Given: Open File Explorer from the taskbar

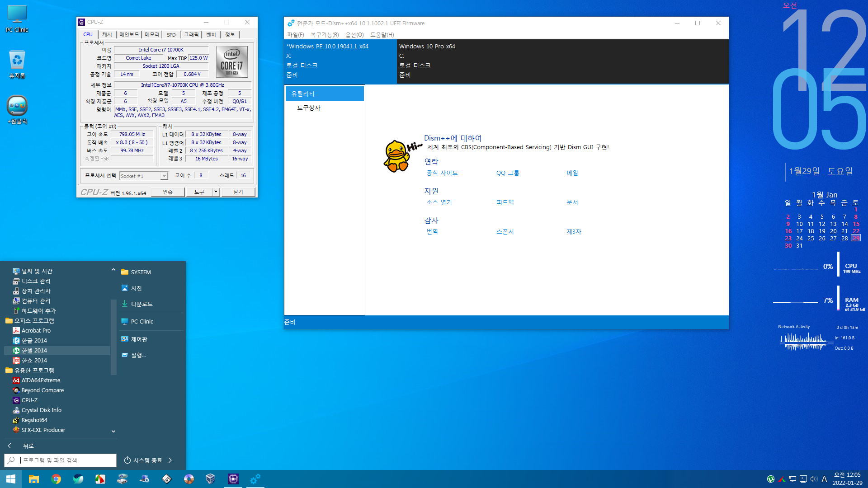Looking at the screenshot, I should click(34, 479).
